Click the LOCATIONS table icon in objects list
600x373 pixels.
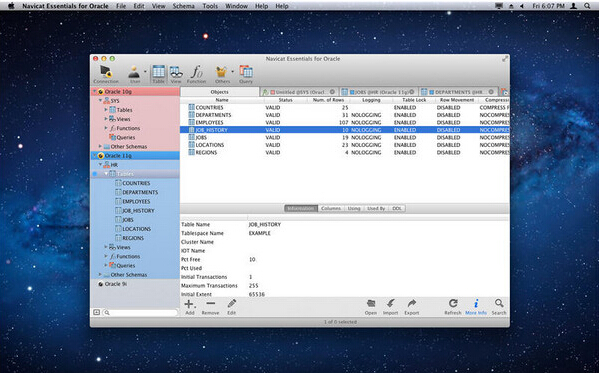(x=192, y=145)
